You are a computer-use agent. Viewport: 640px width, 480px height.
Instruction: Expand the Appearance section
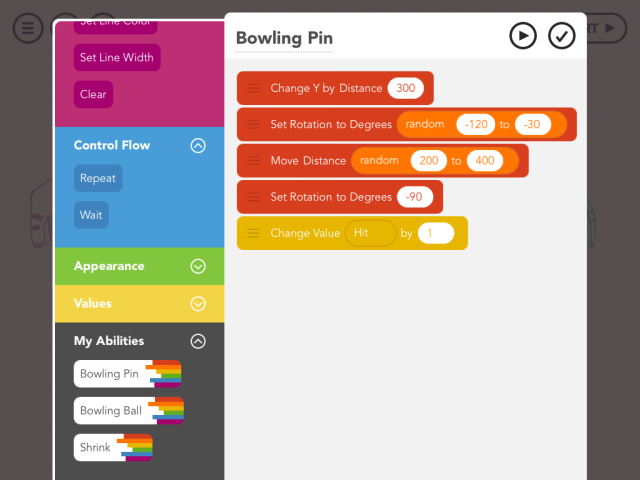[x=198, y=266]
